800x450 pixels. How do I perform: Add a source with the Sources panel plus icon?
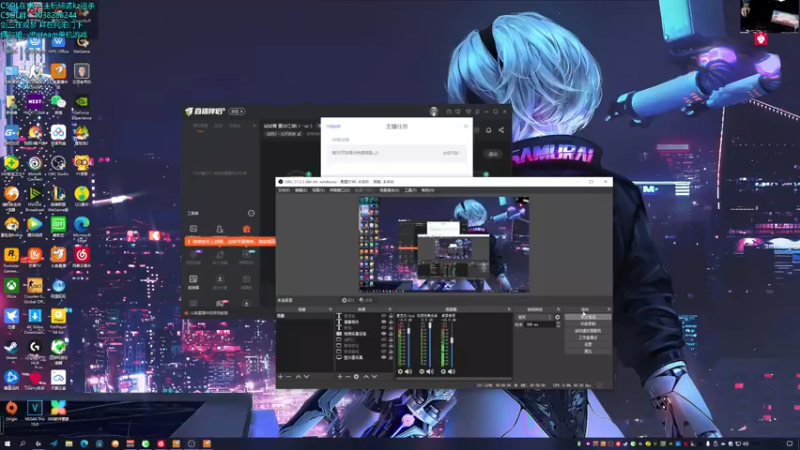point(340,377)
